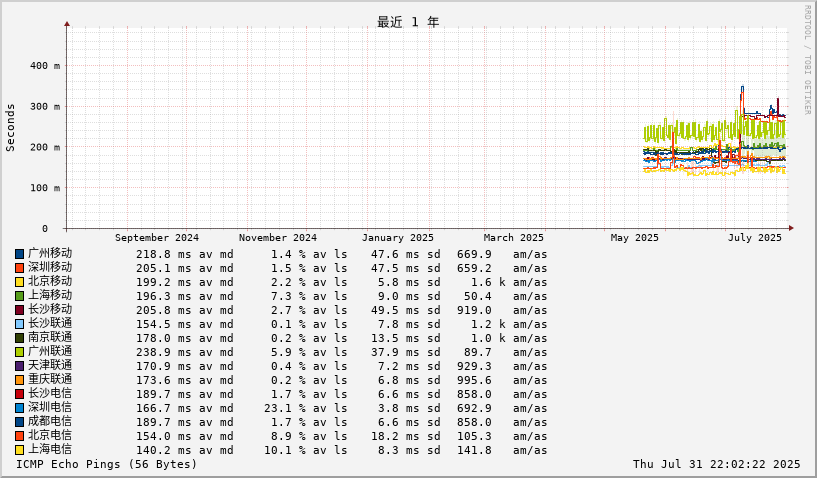Image resolution: width=817 pixels, height=478 pixels.
Task: Click the 长沙联通 legend label
Action: pyautogui.click(x=50, y=324)
